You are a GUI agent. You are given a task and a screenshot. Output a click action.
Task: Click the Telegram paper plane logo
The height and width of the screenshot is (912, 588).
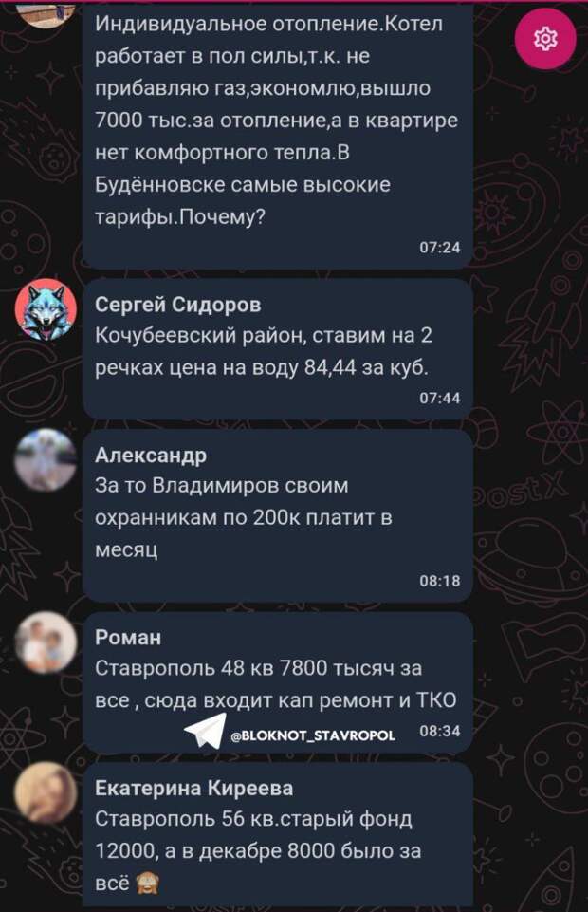pyautogui.click(x=205, y=731)
